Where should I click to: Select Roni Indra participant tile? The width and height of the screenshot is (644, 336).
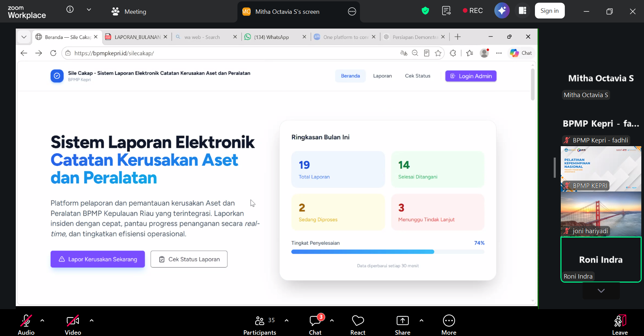pyautogui.click(x=601, y=259)
